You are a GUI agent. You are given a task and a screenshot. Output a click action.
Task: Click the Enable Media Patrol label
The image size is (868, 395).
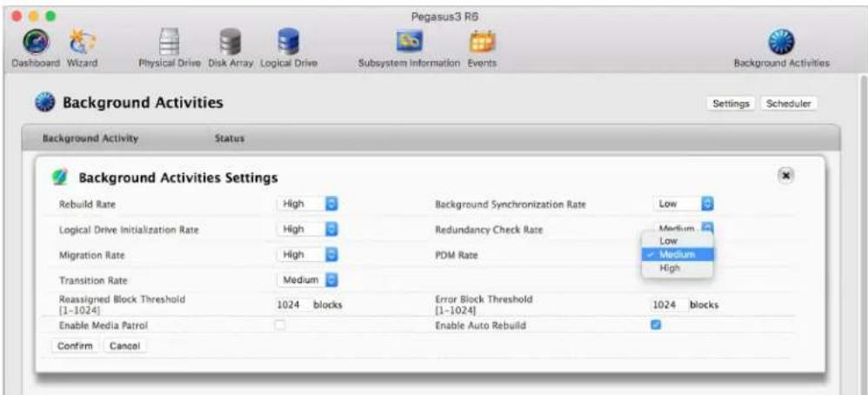(103, 325)
